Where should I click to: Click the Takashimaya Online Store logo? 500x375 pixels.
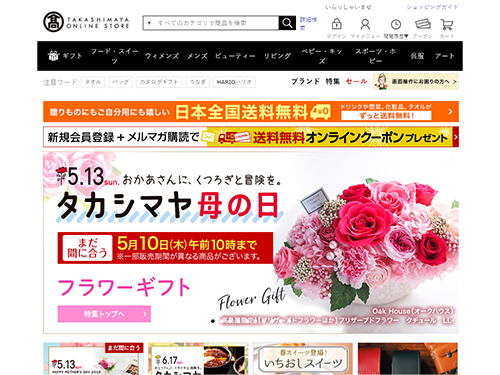(86, 22)
